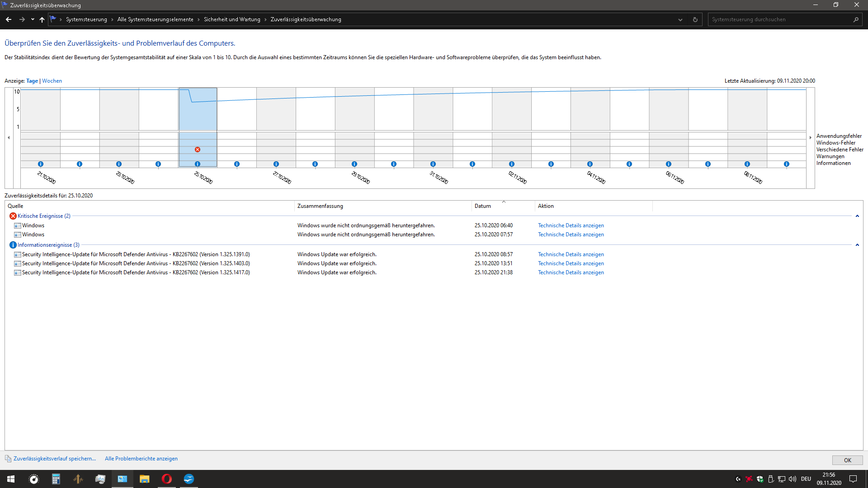This screenshot has height=488, width=868.
Task: Click the save icon beside Zuverlässigkeitsverlauf speichern
Action: coord(9,459)
